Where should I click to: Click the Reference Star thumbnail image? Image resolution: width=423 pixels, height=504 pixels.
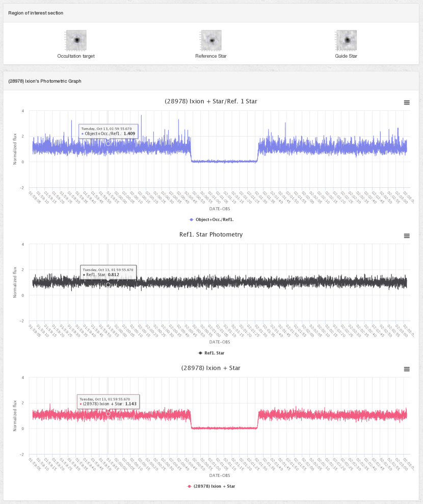click(211, 40)
